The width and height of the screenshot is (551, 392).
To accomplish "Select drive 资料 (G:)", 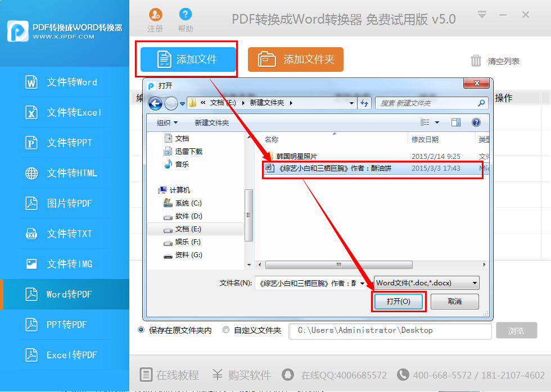I will (x=189, y=255).
